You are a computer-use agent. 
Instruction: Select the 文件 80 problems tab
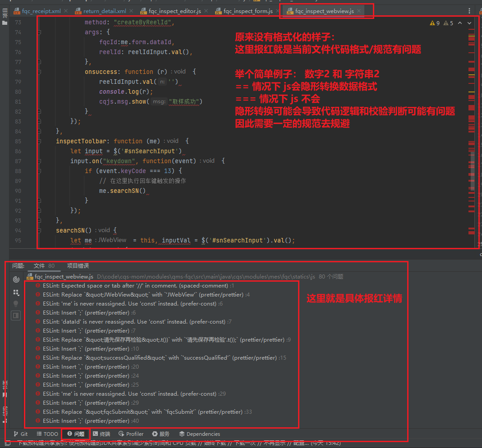44,266
